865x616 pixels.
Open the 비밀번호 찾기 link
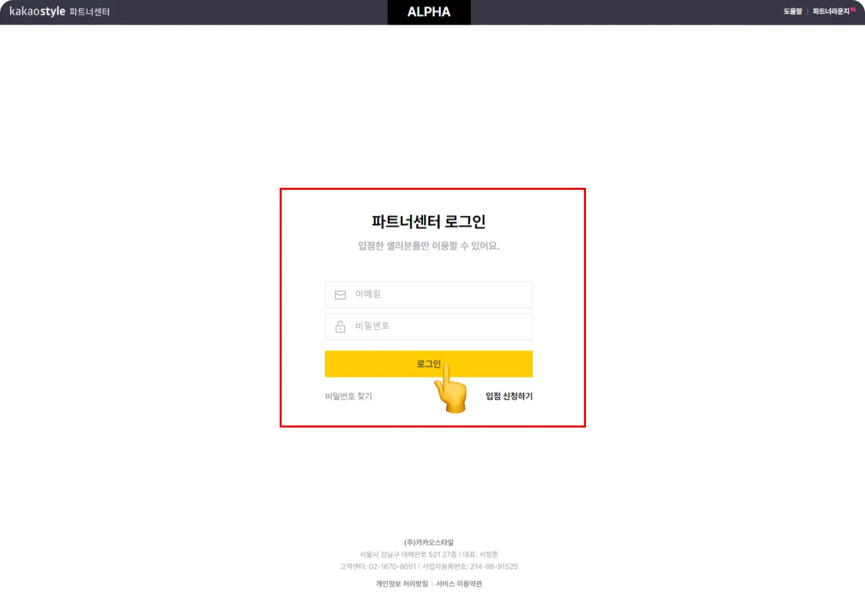point(348,396)
